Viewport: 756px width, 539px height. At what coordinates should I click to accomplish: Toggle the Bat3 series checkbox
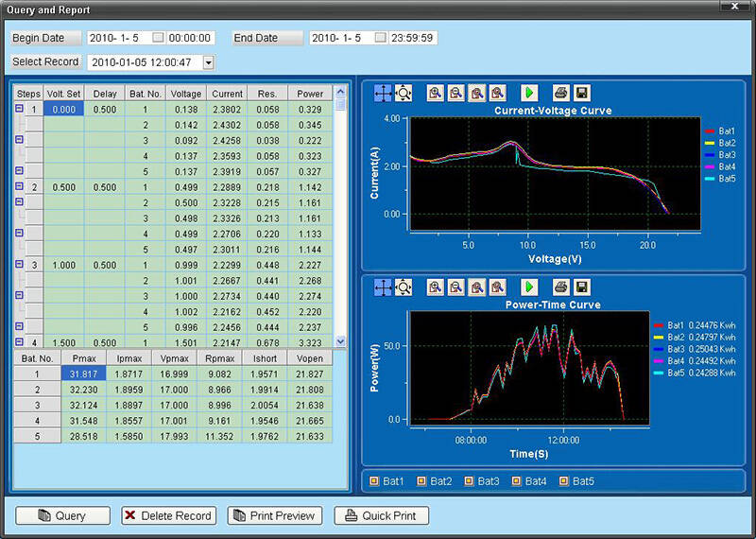(x=469, y=481)
